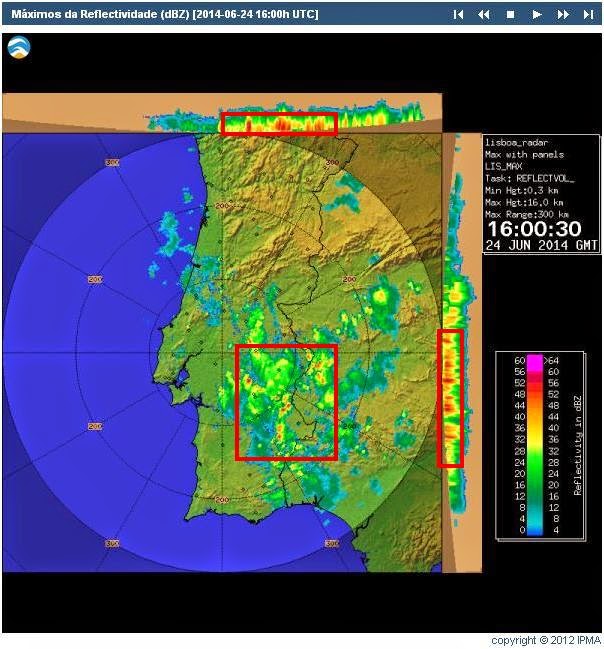The width and height of the screenshot is (604, 649).
Task: Jump to last frame of animation
Action: pos(588,14)
